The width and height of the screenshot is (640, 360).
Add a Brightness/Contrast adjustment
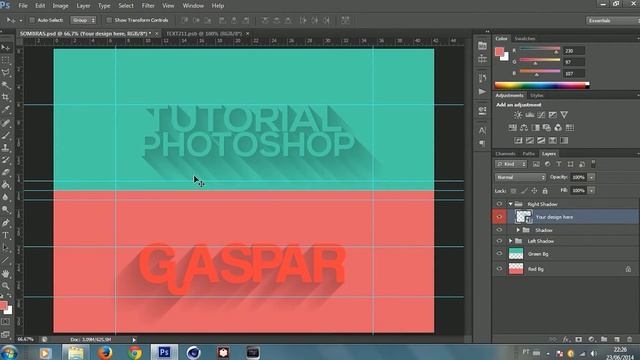518,115
